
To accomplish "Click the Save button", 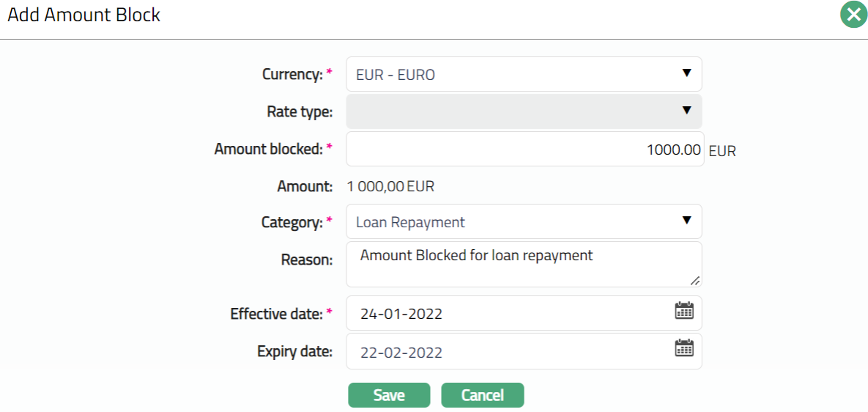I will pos(389,395).
